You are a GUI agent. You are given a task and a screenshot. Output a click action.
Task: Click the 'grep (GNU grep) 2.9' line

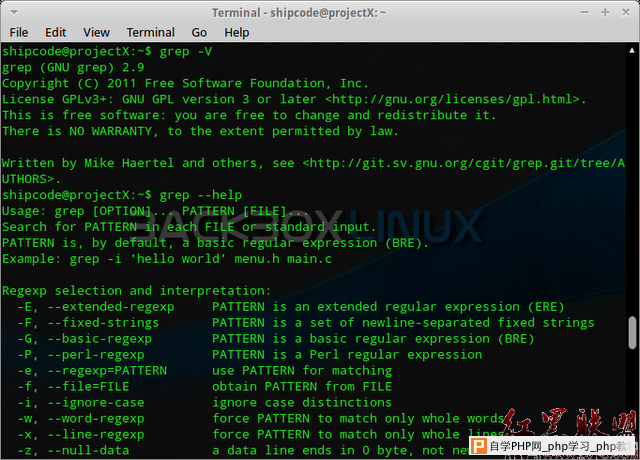73,67
